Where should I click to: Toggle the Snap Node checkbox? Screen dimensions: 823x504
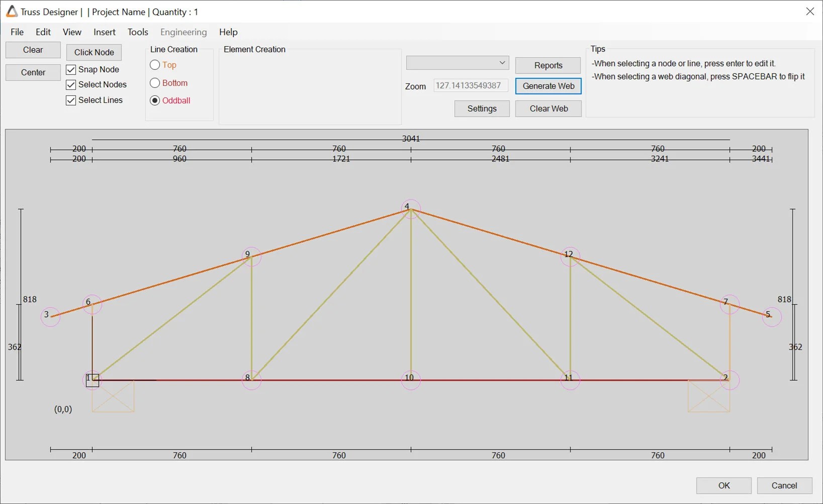tap(70, 69)
